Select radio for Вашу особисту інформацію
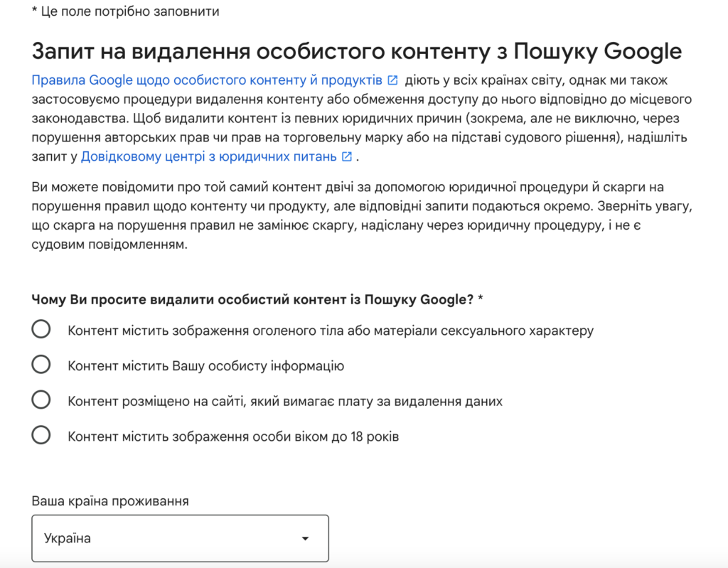 click(x=41, y=365)
